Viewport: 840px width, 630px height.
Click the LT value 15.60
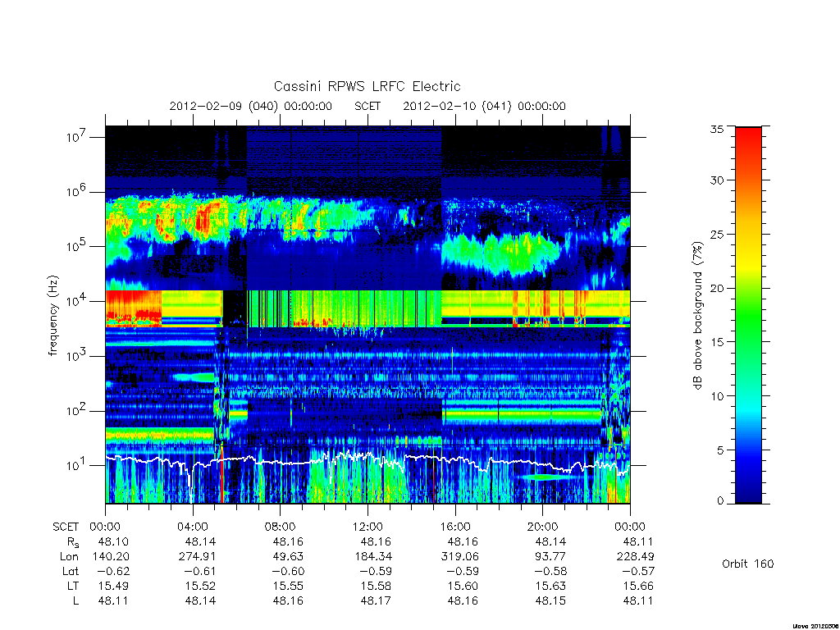(462, 586)
